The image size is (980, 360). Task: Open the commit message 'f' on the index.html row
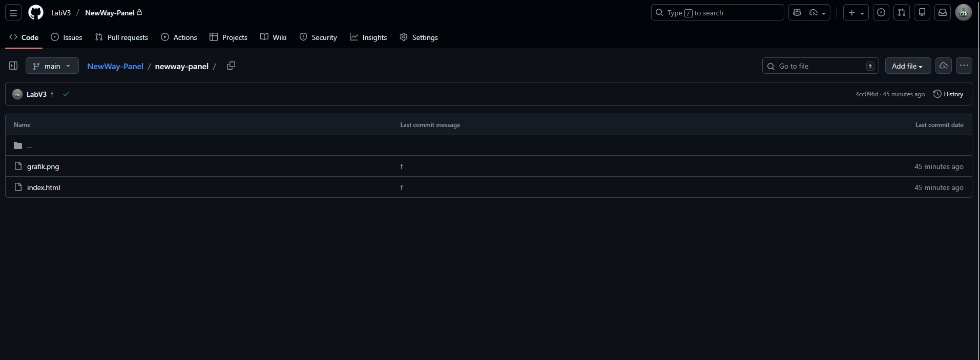402,187
